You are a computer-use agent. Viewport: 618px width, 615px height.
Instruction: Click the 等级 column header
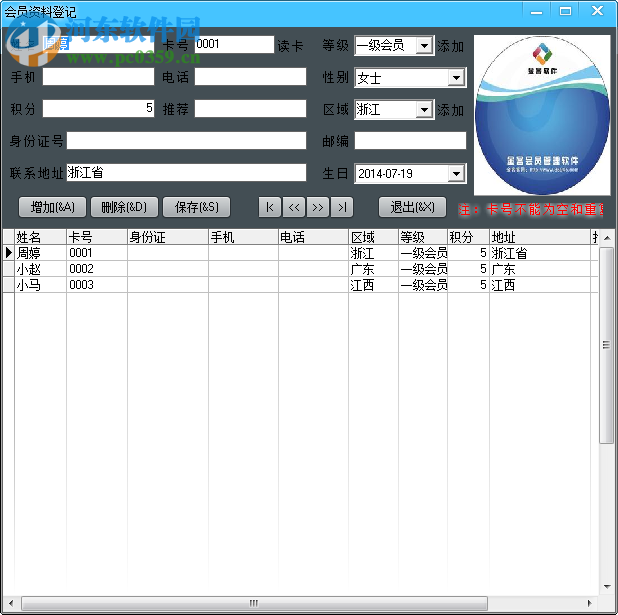423,237
